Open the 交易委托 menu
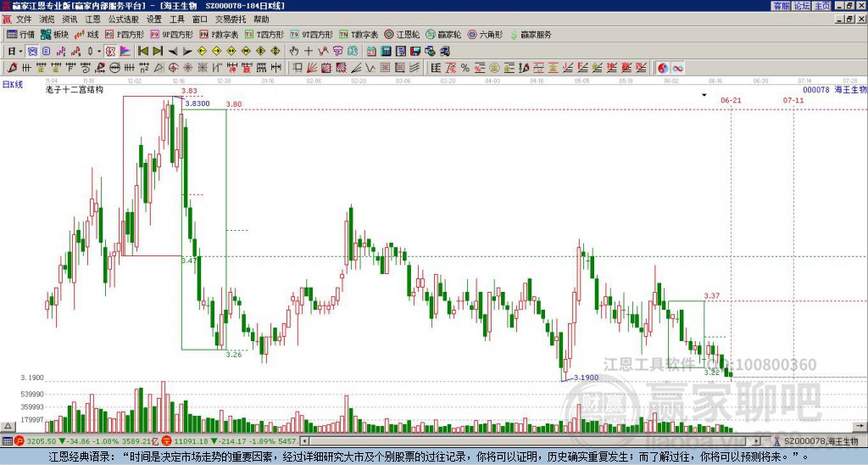This screenshot has height=465, width=868. click(x=231, y=20)
